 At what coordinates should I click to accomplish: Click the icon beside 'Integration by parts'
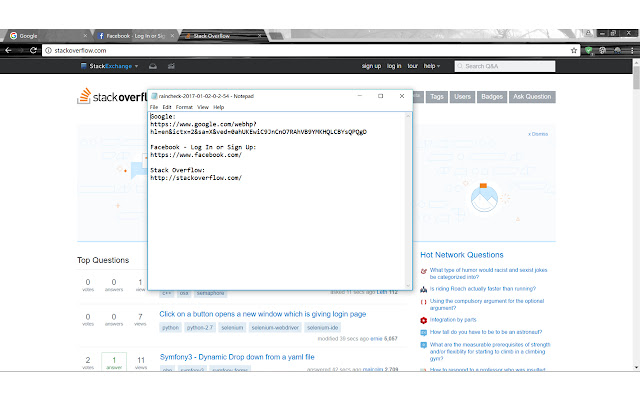[424, 320]
